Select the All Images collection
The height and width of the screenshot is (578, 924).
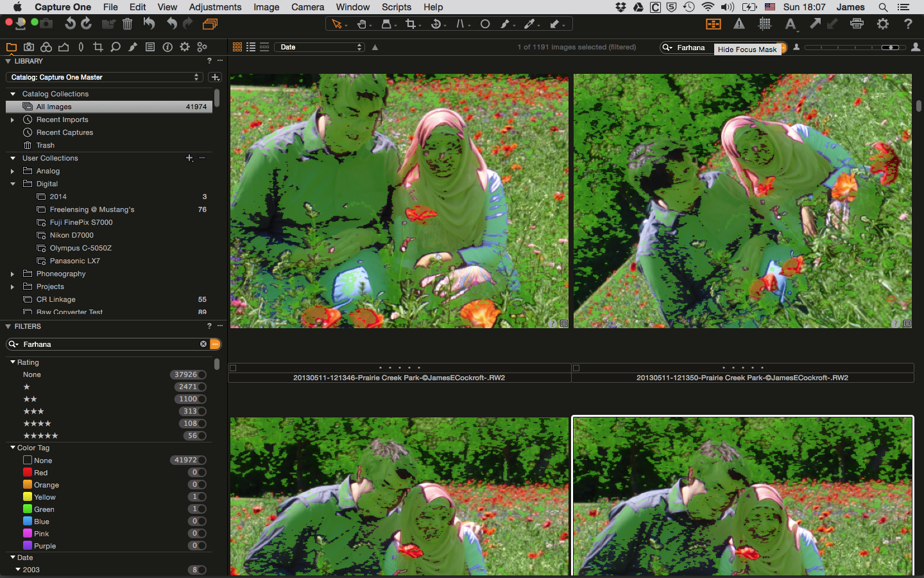[x=109, y=107]
